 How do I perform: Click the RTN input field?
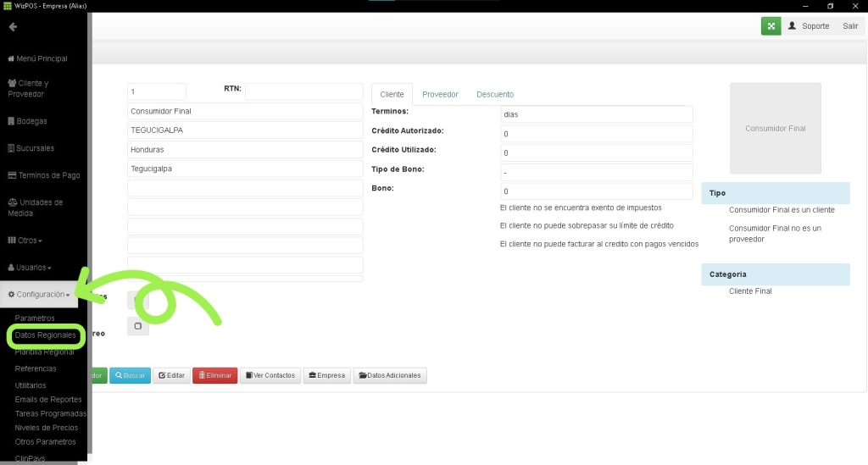tap(303, 91)
